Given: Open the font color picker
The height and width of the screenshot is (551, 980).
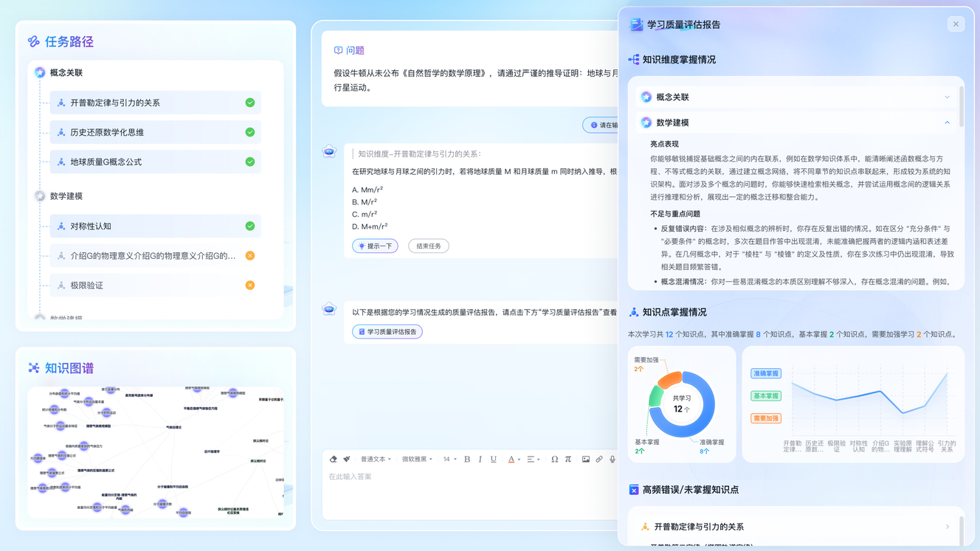Looking at the screenshot, I should [x=513, y=460].
